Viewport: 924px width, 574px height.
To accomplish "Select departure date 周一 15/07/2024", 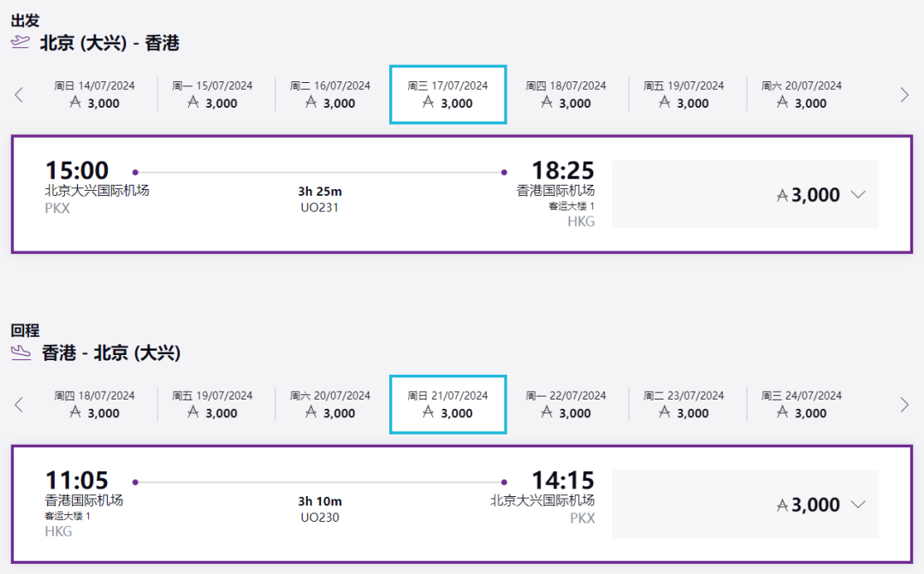I will pyautogui.click(x=212, y=95).
